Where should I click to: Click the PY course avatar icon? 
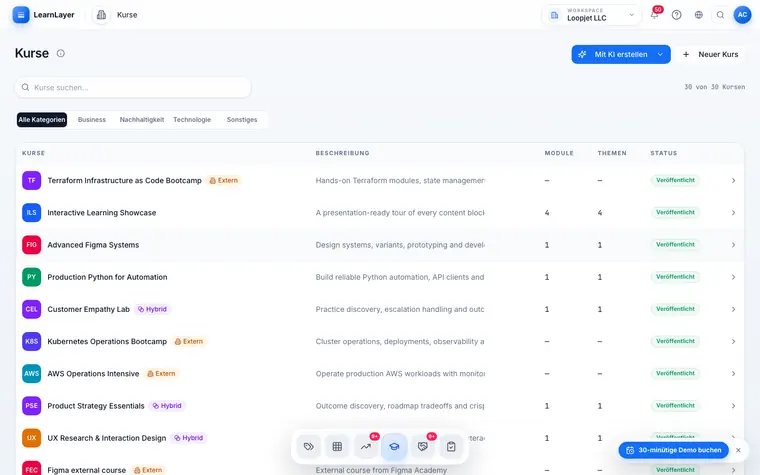pyautogui.click(x=32, y=277)
